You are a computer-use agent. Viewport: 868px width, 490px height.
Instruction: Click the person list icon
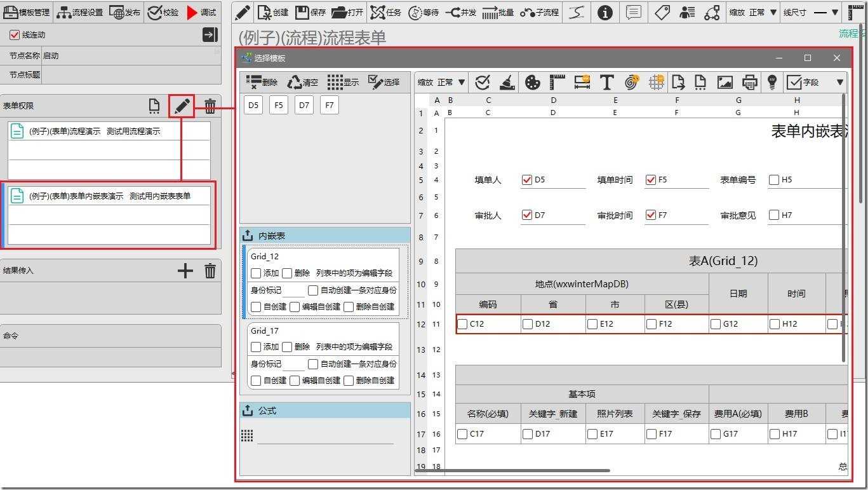687,12
